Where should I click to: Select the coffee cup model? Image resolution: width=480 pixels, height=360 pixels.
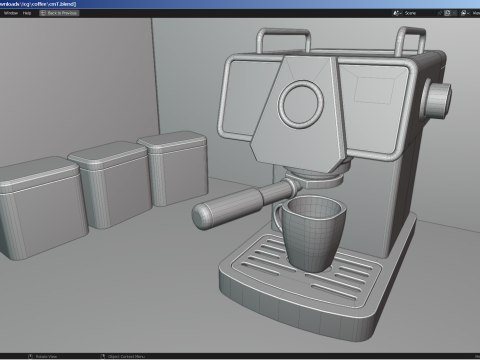pyautogui.click(x=311, y=234)
